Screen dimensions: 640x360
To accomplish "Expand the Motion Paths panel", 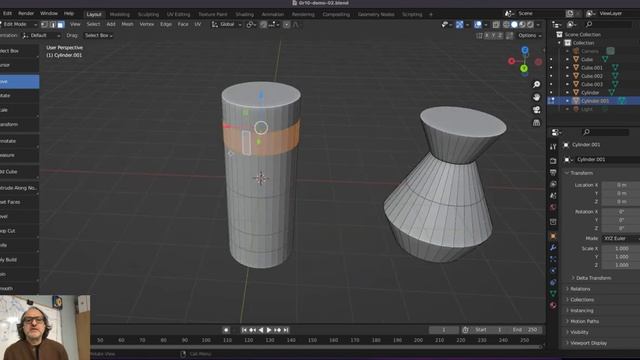I will (x=584, y=321).
